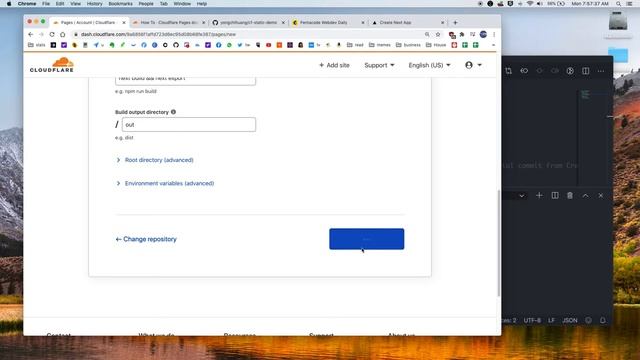Click the YouTube bookmark icon
Image resolution: width=640 pixels, height=360 pixels.
click(x=269, y=45)
